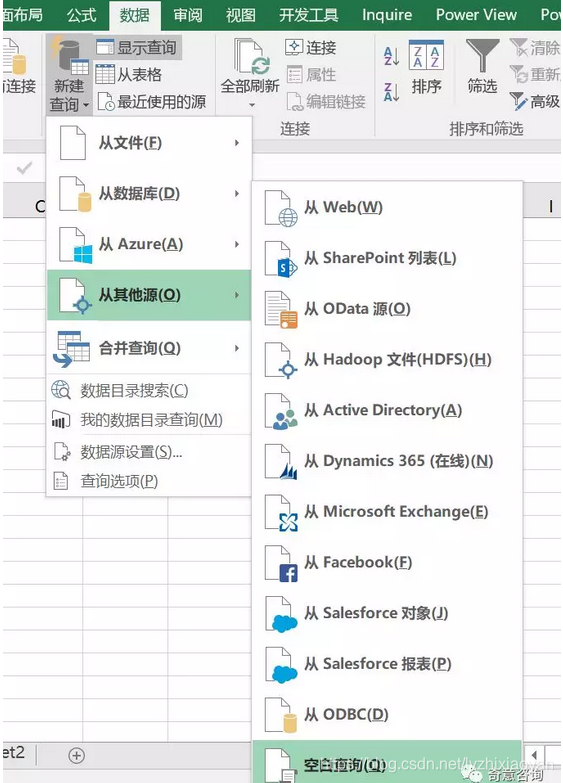563x783 pixels.
Task: Switch to the View (视图) tab
Action: [241, 15]
